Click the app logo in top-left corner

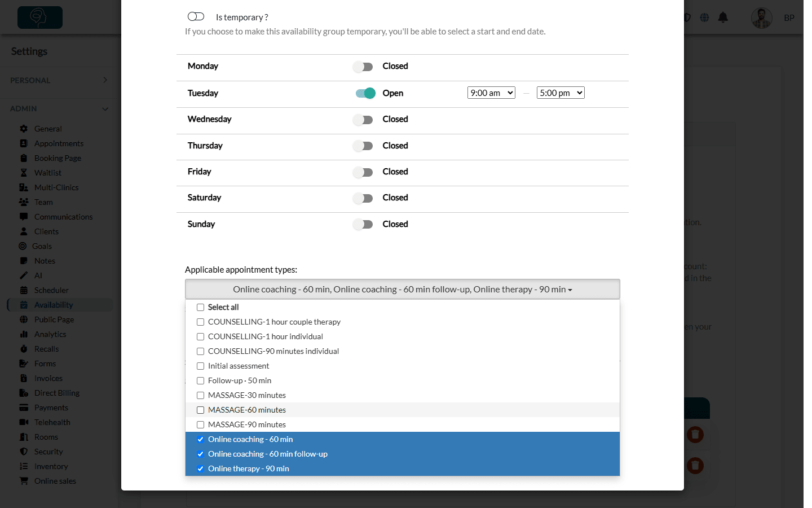(x=40, y=17)
